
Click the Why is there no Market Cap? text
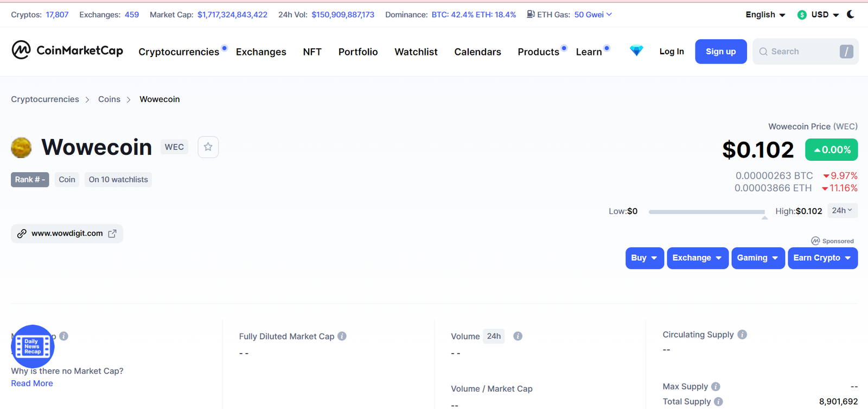[67, 371]
